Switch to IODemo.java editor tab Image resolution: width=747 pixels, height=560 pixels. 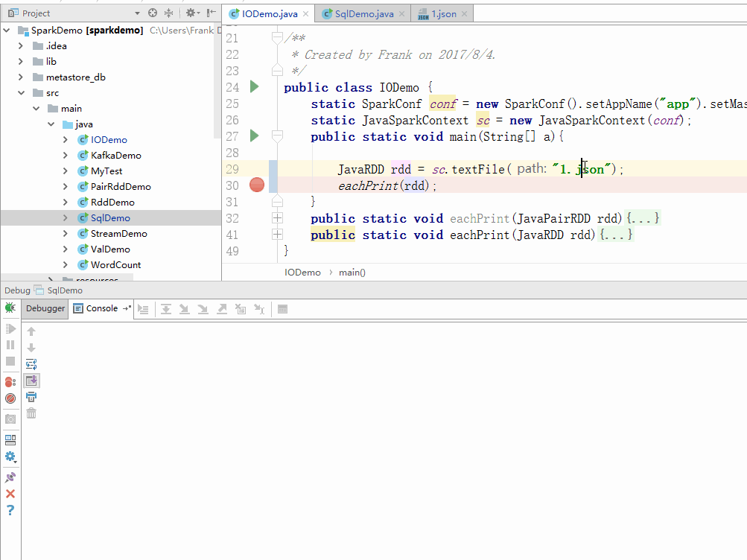tap(269, 14)
